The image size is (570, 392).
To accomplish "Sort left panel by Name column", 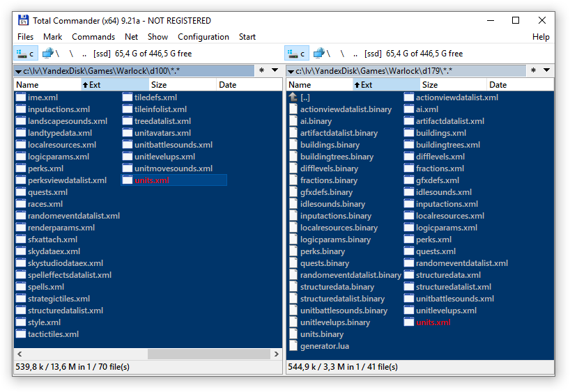I will pyautogui.click(x=47, y=85).
